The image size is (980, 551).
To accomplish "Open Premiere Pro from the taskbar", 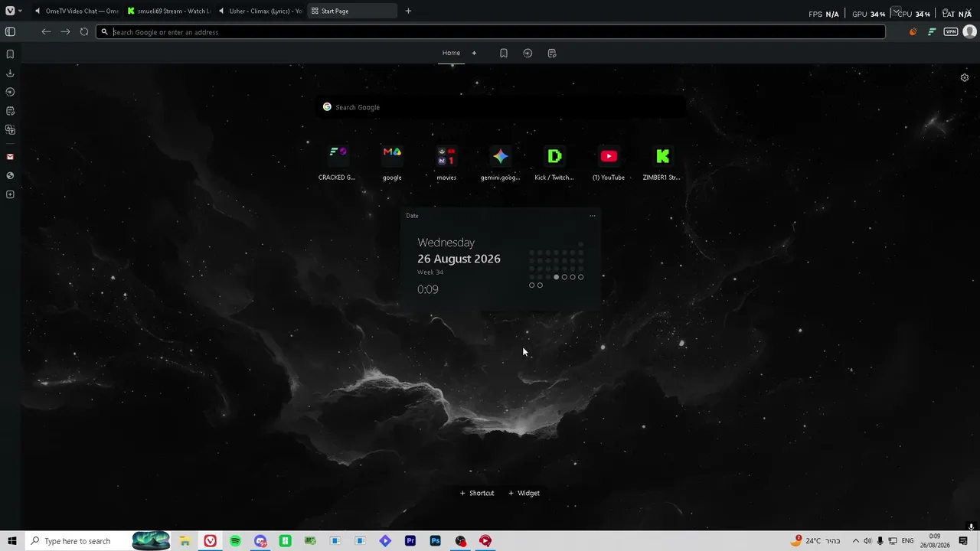I will click(410, 541).
